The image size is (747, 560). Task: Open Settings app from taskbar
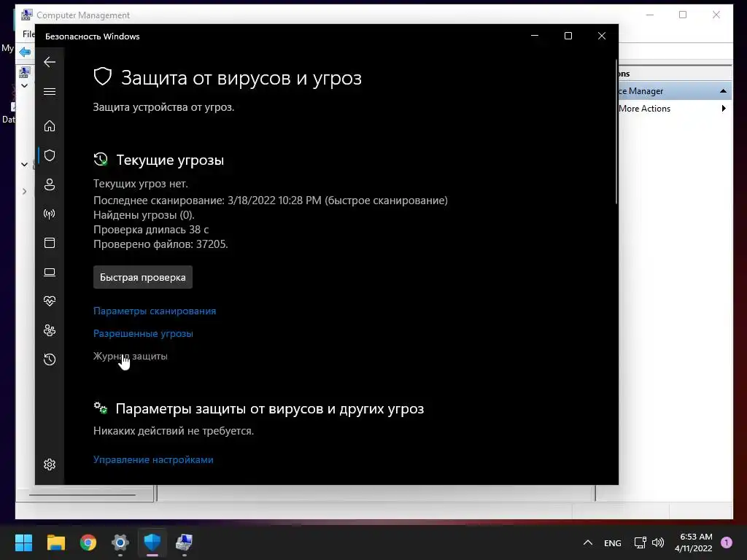(120, 542)
